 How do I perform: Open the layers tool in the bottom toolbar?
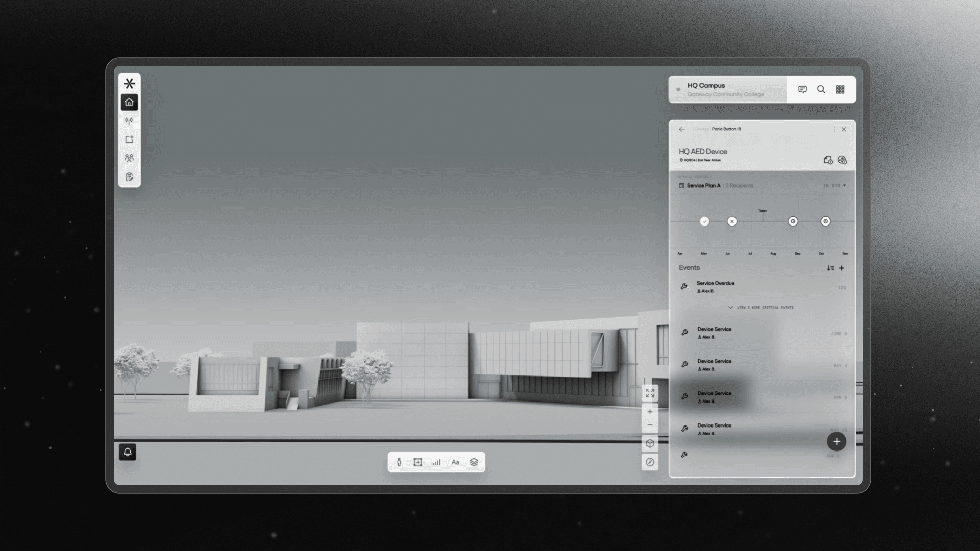click(x=474, y=462)
